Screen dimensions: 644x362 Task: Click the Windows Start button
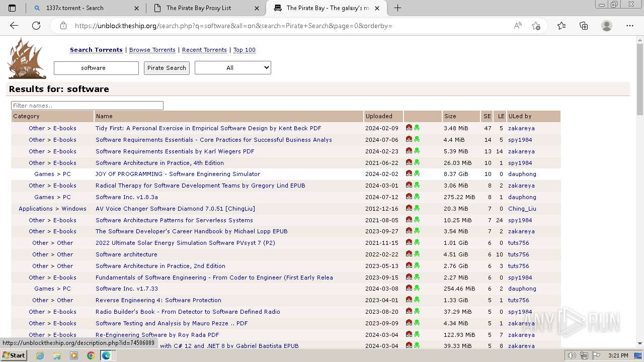pyautogui.click(x=14, y=355)
